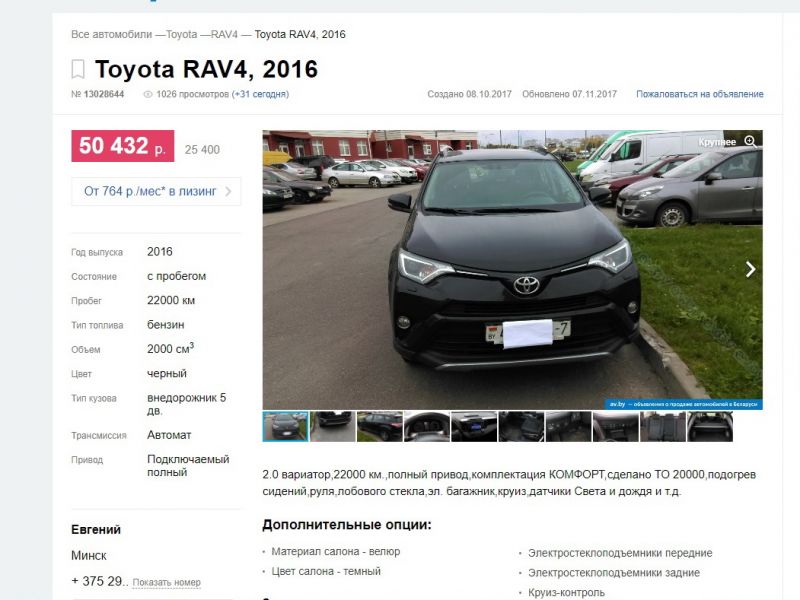Click 'Дополнительные опции:' heading

347,524
